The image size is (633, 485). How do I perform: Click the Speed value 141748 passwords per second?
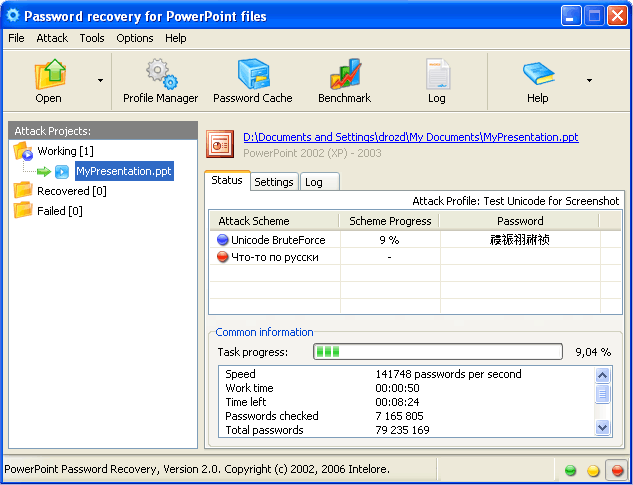[448, 374]
